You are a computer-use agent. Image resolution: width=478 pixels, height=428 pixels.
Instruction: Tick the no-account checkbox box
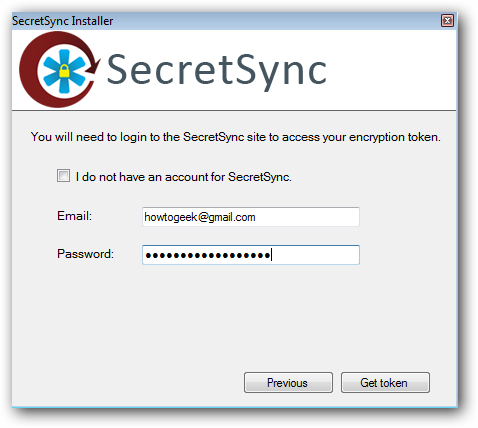pyautogui.click(x=63, y=176)
